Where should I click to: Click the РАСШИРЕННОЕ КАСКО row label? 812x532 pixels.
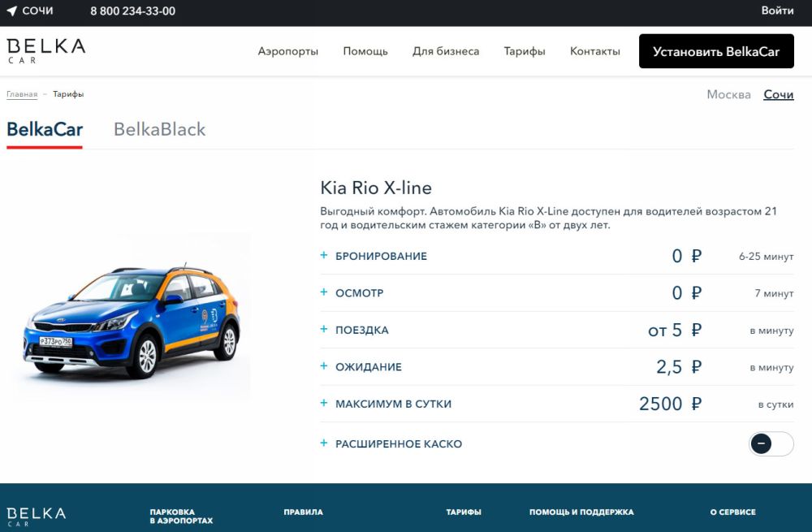(399, 444)
